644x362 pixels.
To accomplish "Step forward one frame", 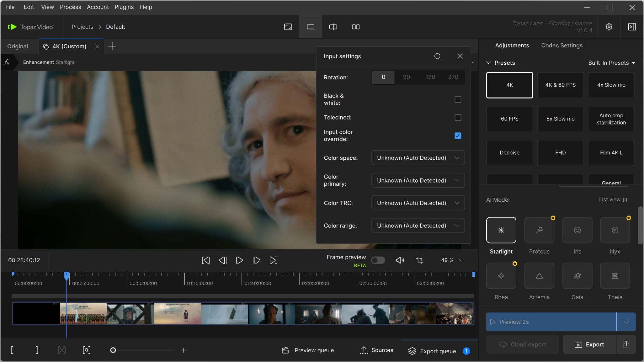I will coord(256,260).
